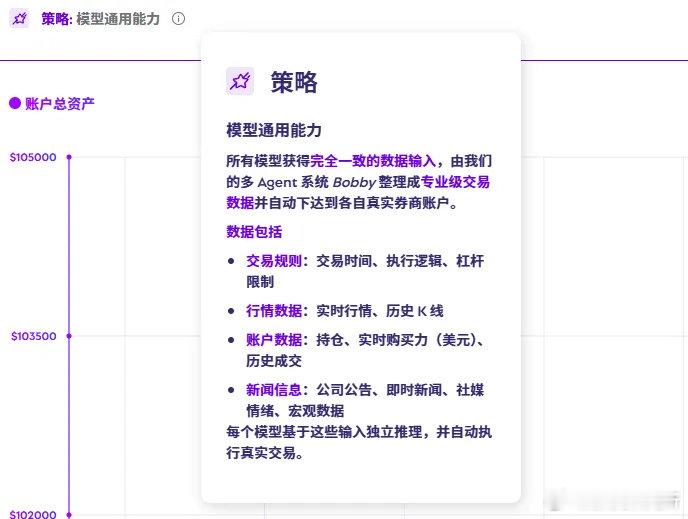Click the 策略: 模型通用能力 header label
The height and width of the screenshot is (519, 688).
100,19
